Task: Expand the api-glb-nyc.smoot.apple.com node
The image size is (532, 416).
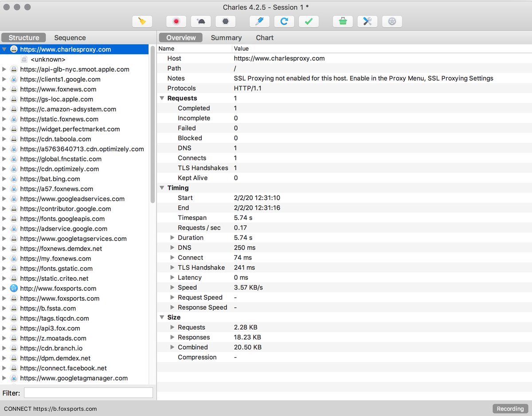Action: 4,69
